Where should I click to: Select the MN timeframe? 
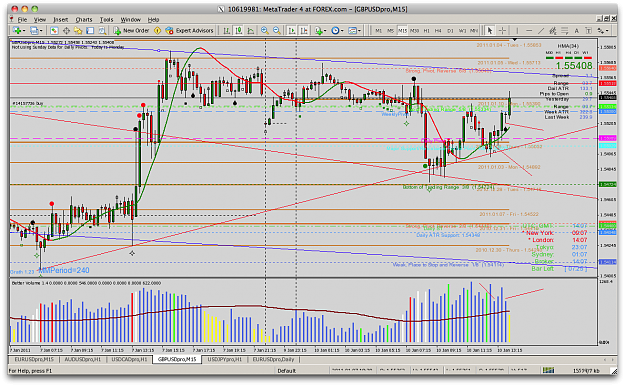tap(474, 31)
